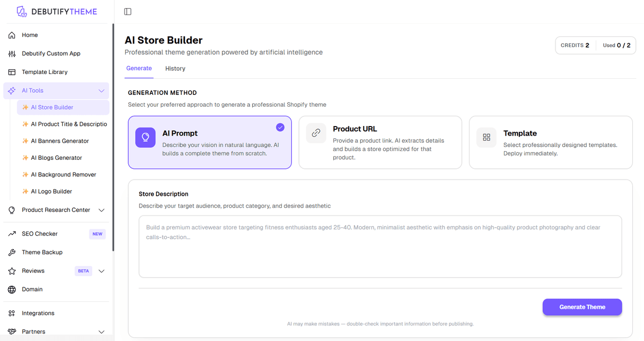The image size is (644, 341).
Task: Click the Product Research Center lightbulb icon
Action: (12, 210)
